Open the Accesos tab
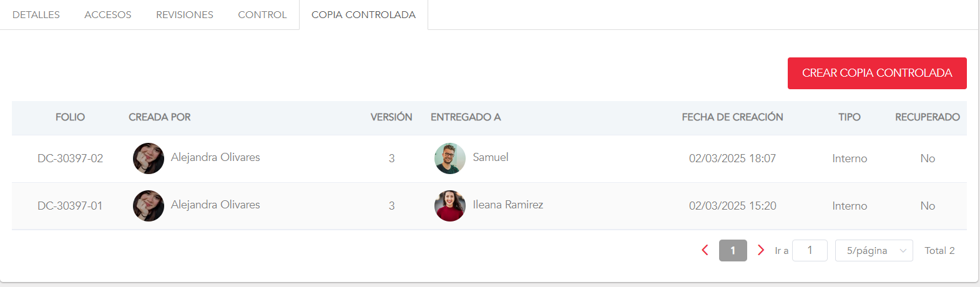The height and width of the screenshot is (287, 980). (108, 14)
